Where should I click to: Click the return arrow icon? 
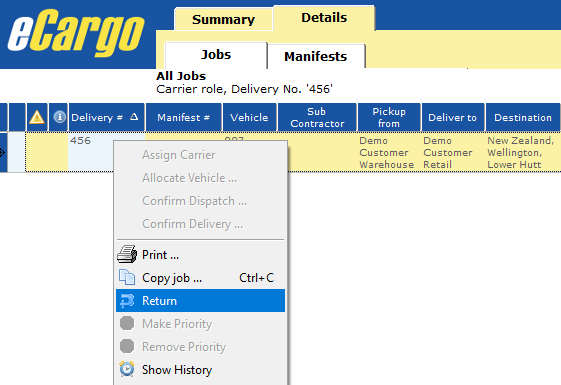[x=127, y=301]
